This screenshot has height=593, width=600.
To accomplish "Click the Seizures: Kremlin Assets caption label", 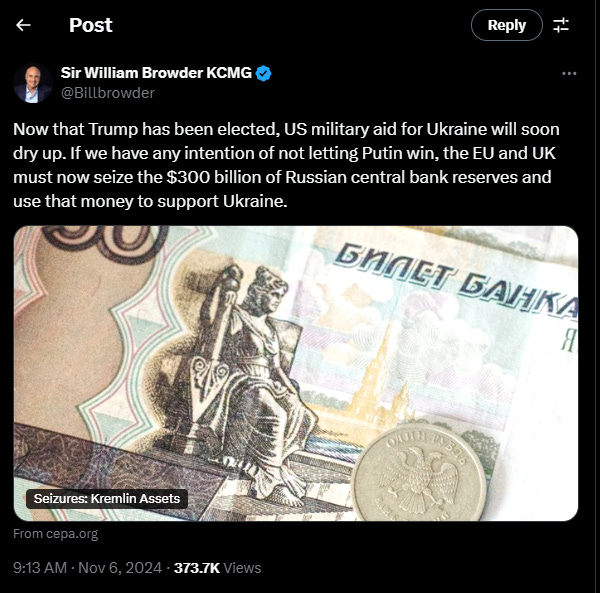I will (x=107, y=499).
